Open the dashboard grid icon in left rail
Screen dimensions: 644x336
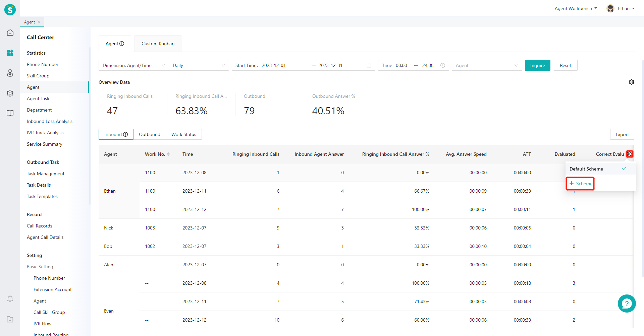pos(10,53)
